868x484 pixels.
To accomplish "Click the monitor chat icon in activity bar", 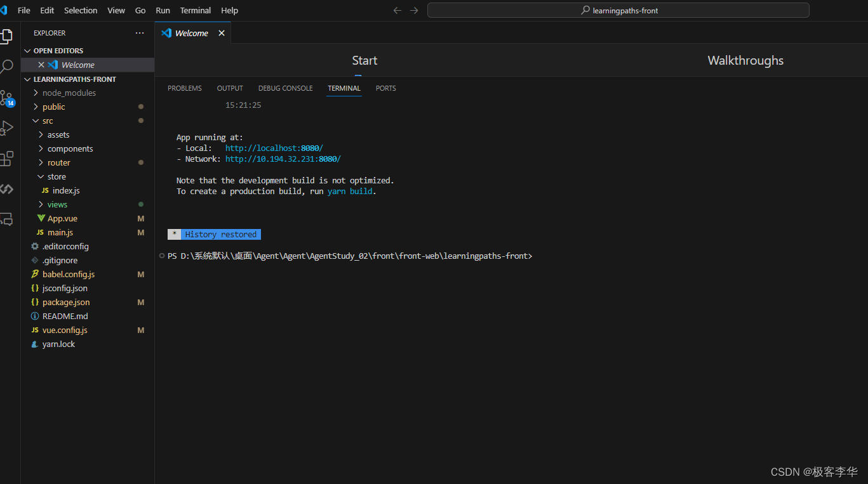I will [x=6, y=219].
